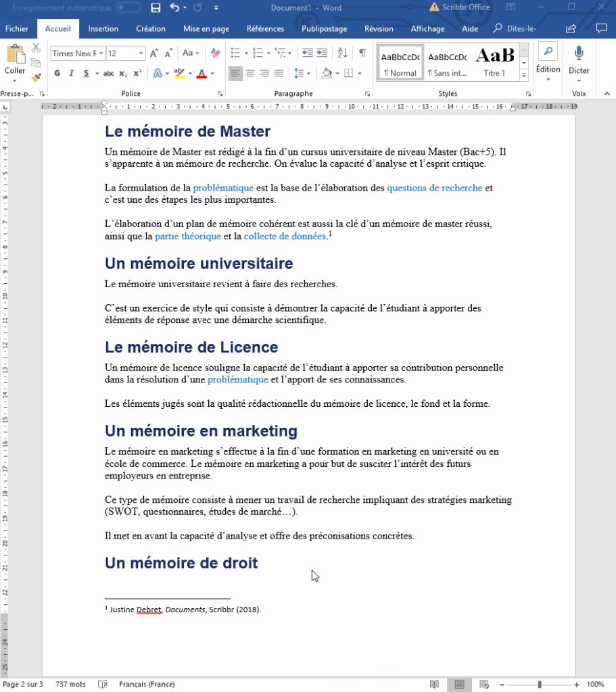Toggle strikethrough text formatting
The height and width of the screenshot is (692, 616).
(108, 74)
